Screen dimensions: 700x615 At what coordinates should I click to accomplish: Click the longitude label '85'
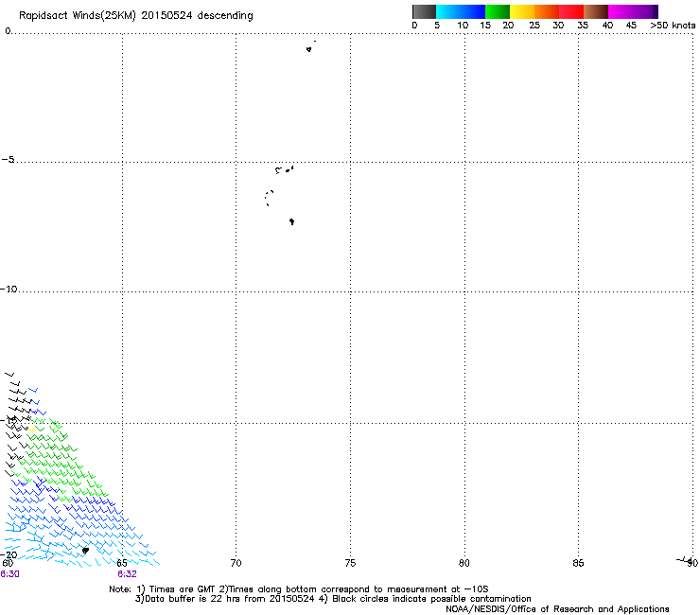[578, 563]
